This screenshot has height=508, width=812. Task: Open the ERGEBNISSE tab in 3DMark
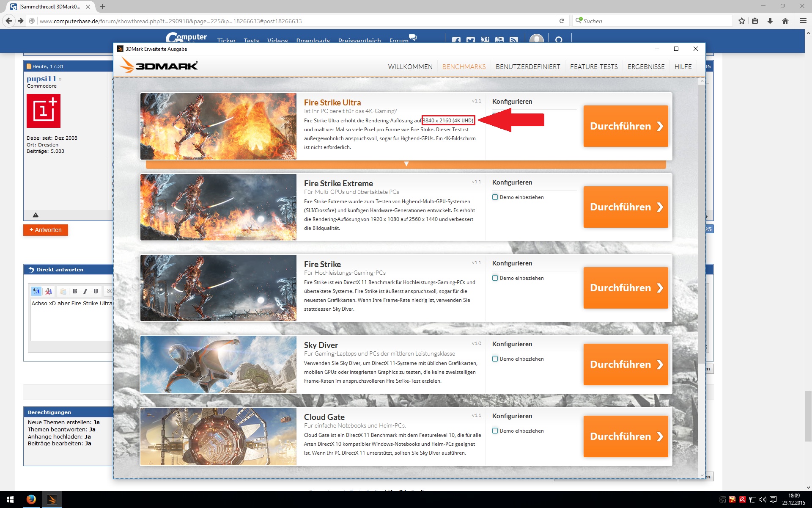pos(646,67)
